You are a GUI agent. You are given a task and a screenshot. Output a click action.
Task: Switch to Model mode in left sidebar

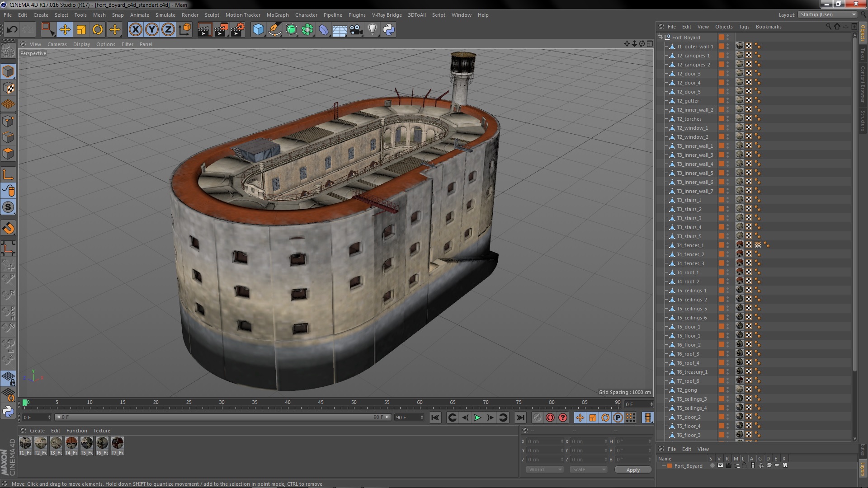click(8, 71)
